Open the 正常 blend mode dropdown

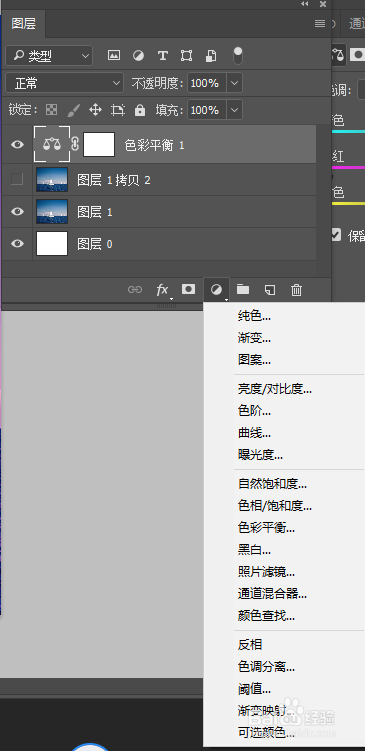tap(64, 83)
